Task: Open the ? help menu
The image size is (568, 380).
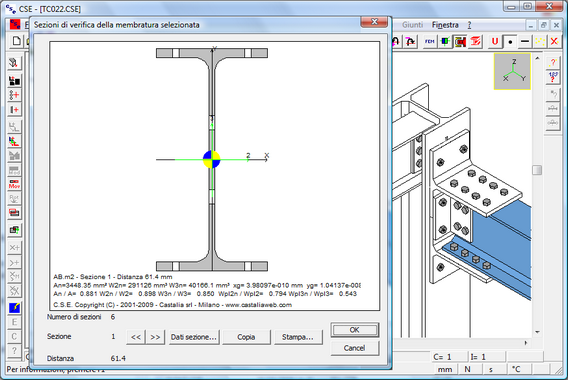Action: click(469, 25)
